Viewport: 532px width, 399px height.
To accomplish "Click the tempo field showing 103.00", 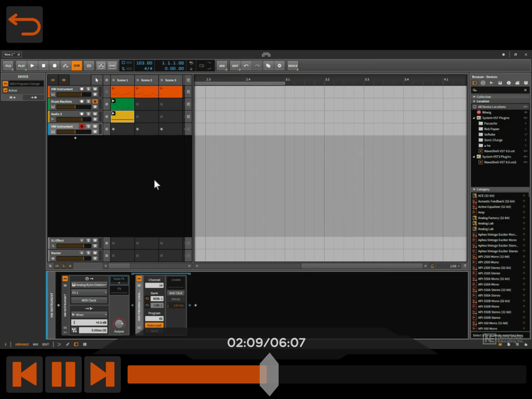I will pos(144,63).
